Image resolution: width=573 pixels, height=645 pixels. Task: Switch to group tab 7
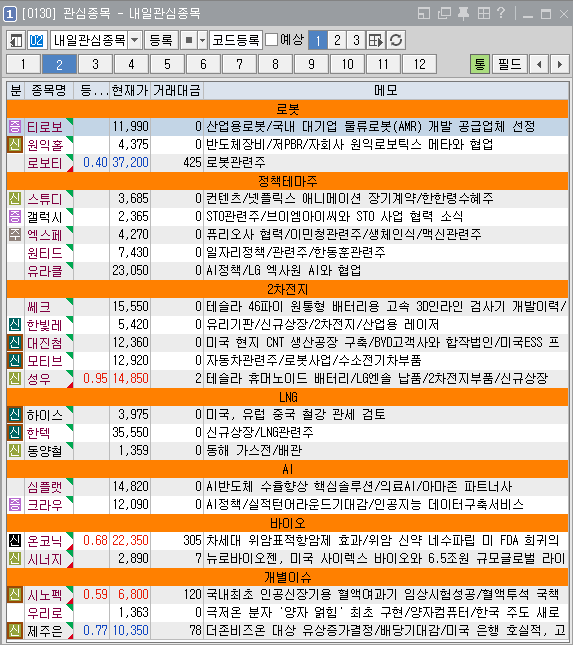click(x=239, y=64)
